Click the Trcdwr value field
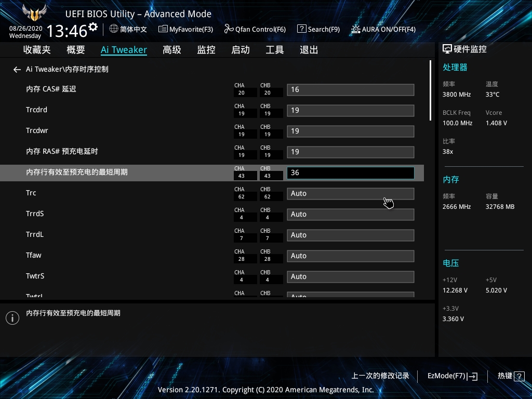532x399 pixels. click(x=351, y=131)
